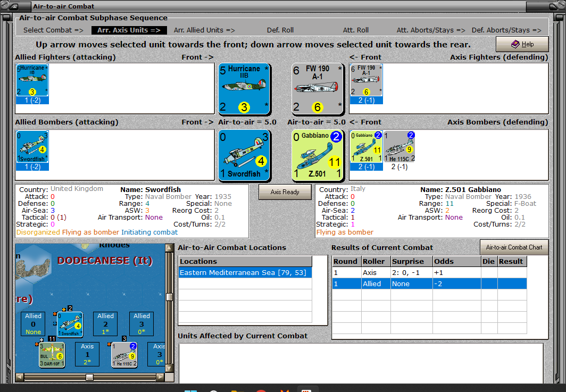Click the Arr. Allied Units subphase step
Image resolution: width=566 pixels, height=392 pixels.
coord(204,30)
